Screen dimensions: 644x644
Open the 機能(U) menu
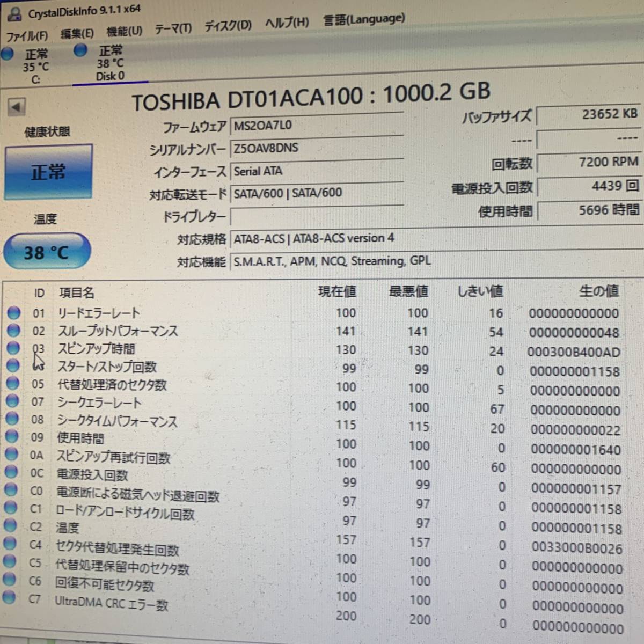(125, 31)
